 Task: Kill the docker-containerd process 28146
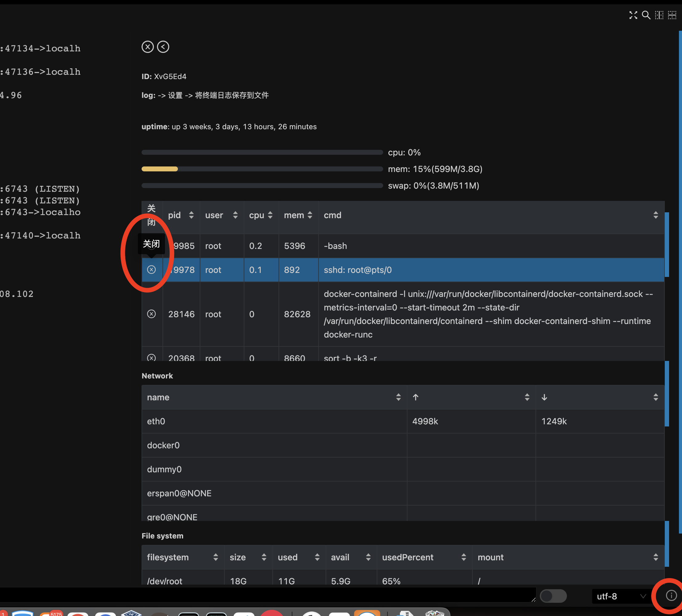click(x=151, y=314)
